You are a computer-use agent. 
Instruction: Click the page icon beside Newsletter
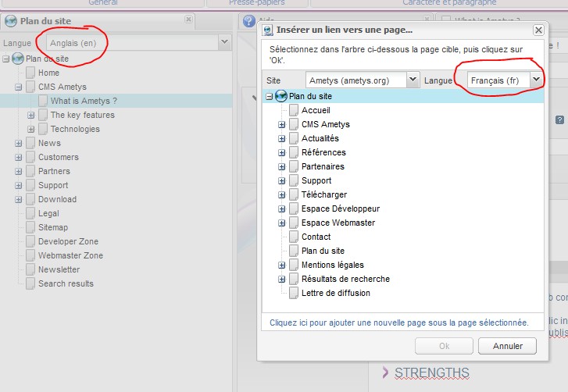coord(30,269)
